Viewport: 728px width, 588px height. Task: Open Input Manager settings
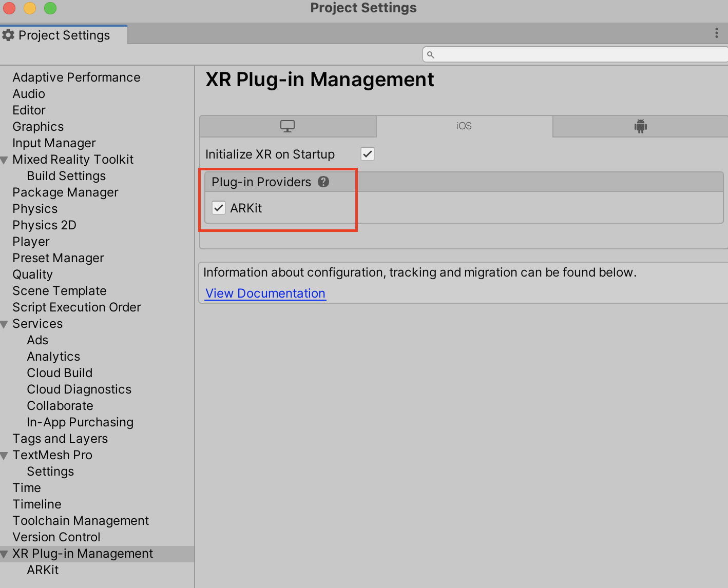pos(54,143)
